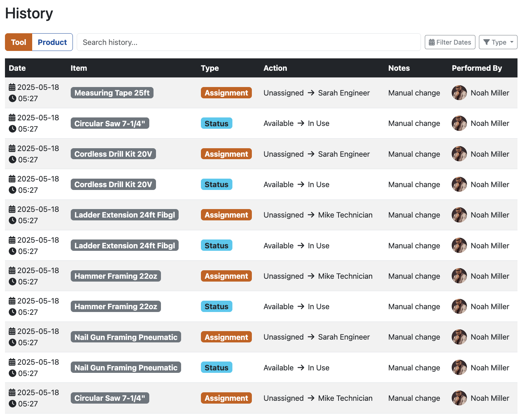Image resolution: width=532 pixels, height=416 pixels.
Task: Click the clock icon next to 05:27 first row
Action: [12, 99]
